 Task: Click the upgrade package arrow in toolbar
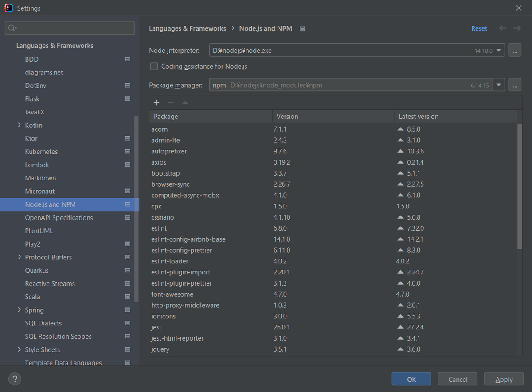pos(185,103)
